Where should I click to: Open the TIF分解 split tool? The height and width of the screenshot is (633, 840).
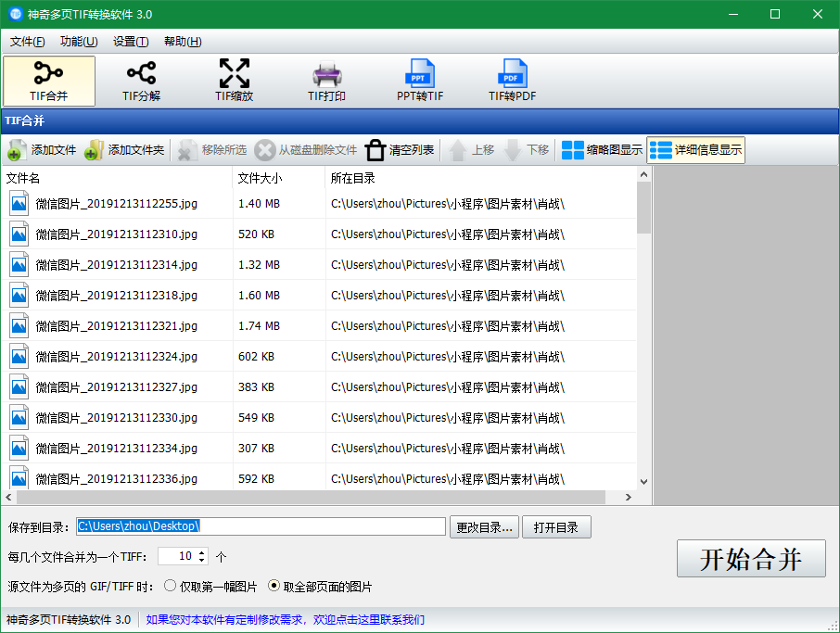tap(141, 81)
